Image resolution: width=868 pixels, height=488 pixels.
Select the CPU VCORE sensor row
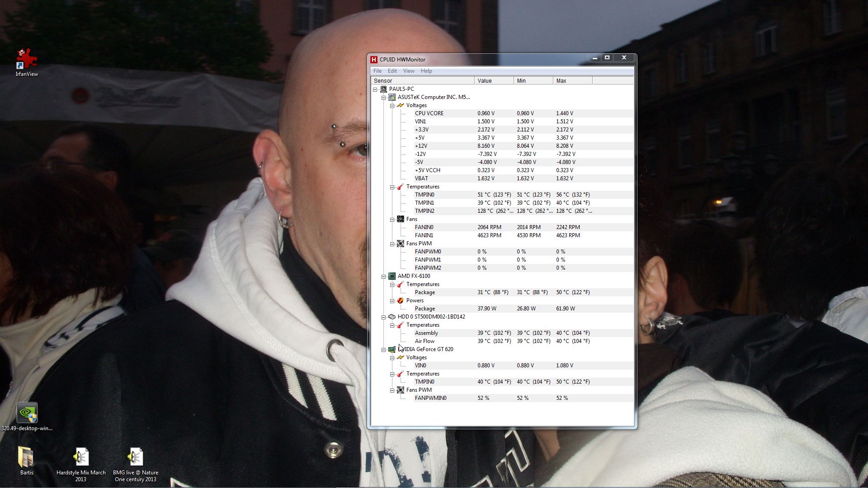(x=429, y=113)
